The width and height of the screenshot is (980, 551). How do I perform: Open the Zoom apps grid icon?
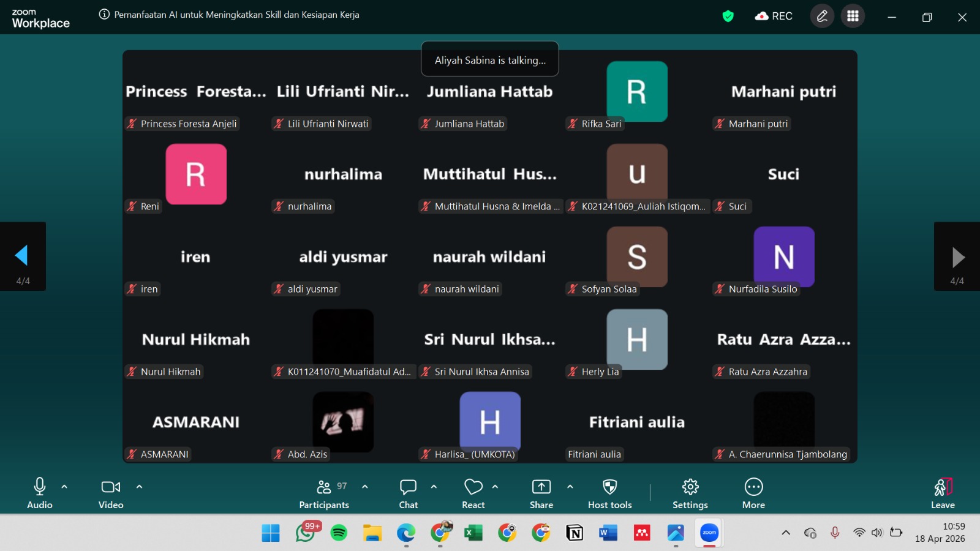pyautogui.click(x=853, y=17)
